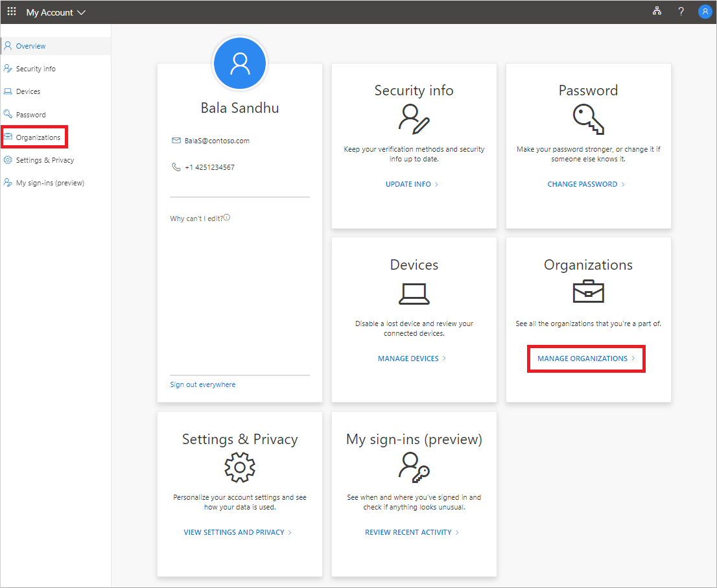Click the briefcase icon on Organizations card
Image resolution: width=717 pixels, height=588 pixels.
588,293
